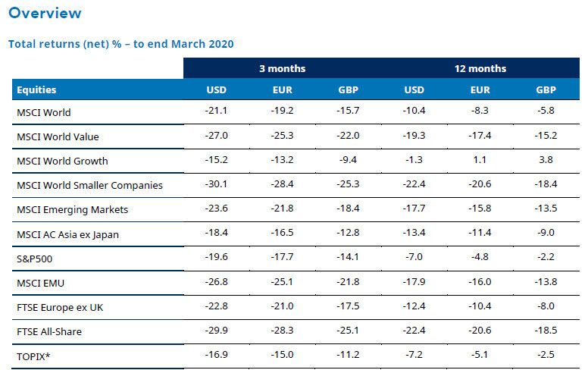588x370 pixels.
Task: Click the MSCI World row label
Action: [x=43, y=113]
